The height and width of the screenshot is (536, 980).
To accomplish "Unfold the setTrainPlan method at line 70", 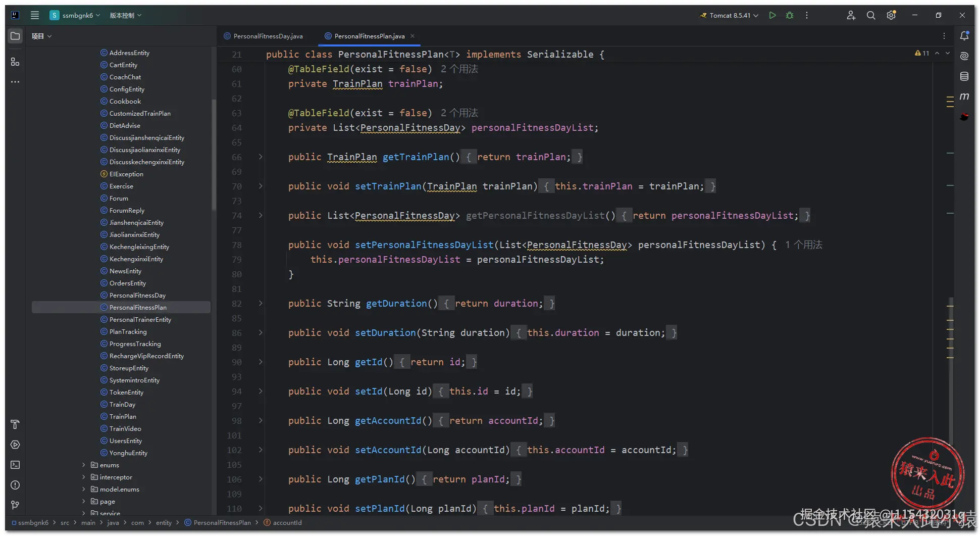I will (x=261, y=186).
